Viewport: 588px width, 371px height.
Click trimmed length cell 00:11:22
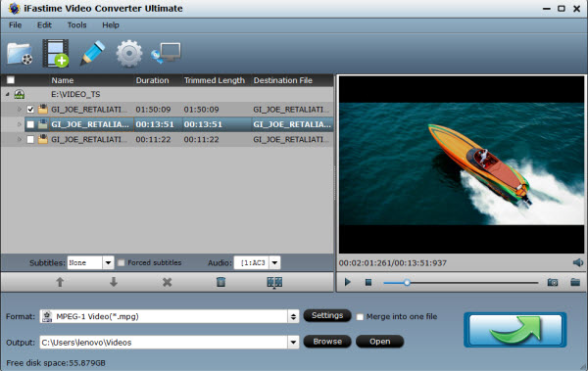pyautogui.click(x=201, y=139)
